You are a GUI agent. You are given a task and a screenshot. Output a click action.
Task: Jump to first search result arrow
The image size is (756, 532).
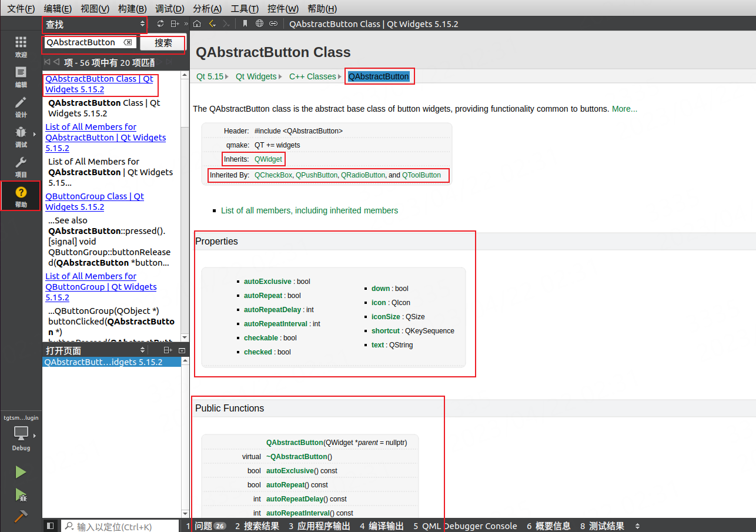[x=47, y=62]
